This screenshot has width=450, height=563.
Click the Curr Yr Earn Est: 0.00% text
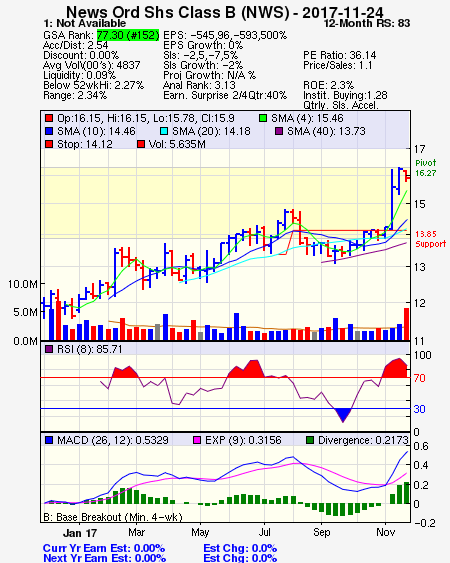click(x=104, y=548)
